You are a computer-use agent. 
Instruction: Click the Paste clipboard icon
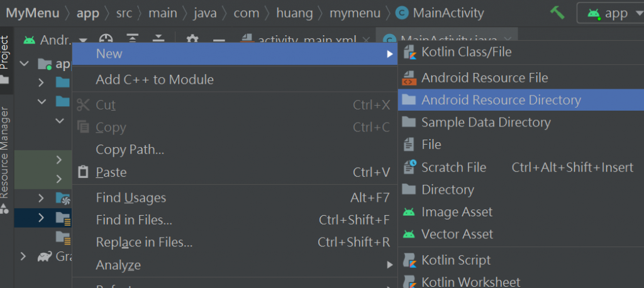(84, 172)
